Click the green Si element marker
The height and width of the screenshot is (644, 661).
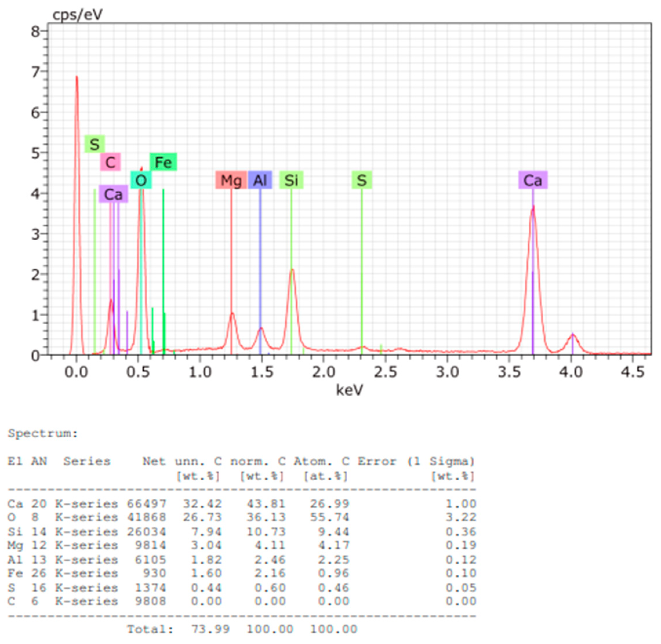(291, 180)
